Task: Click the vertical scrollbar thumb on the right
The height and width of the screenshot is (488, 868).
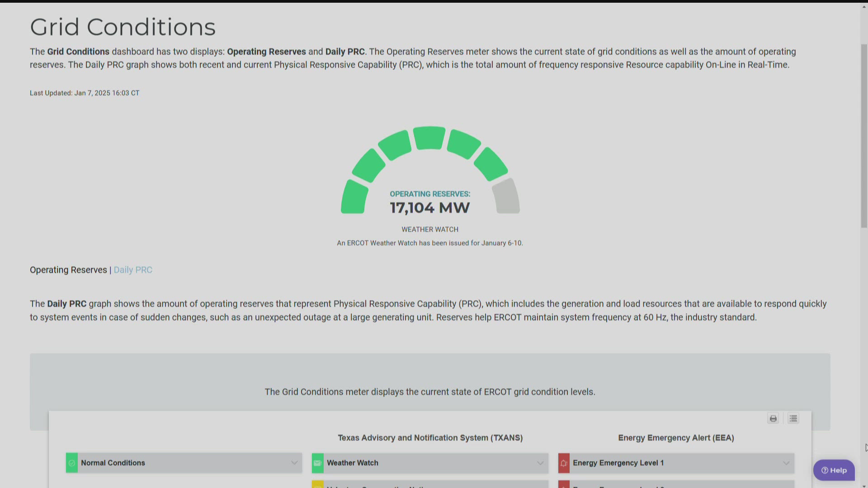Action: tap(864, 136)
